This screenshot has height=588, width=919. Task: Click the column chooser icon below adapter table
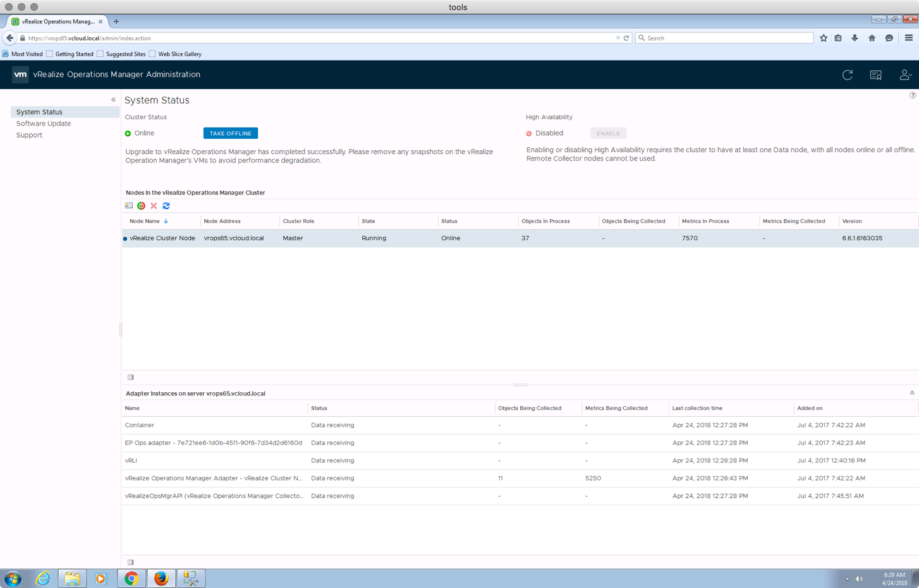[131, 562]
